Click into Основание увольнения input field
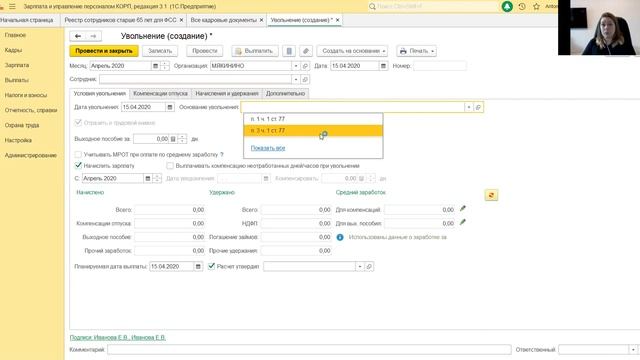 [x=353, y=107]
